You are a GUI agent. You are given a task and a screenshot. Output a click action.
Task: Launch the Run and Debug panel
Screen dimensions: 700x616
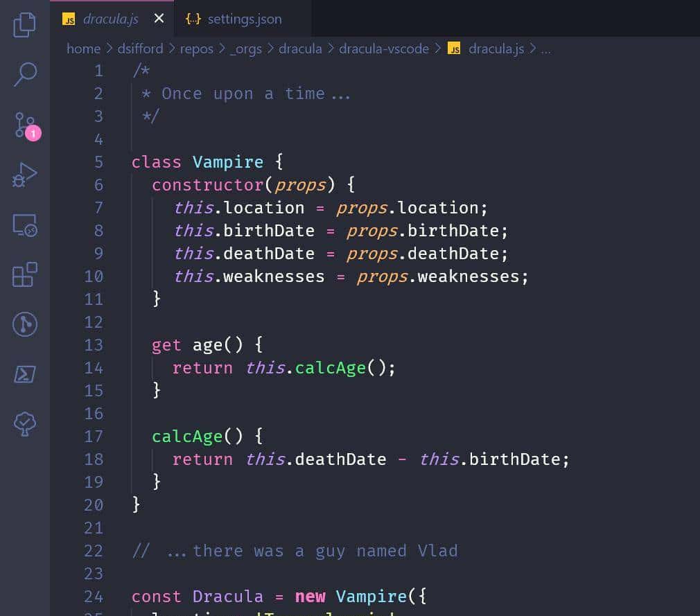pyautogui.click(x=24, y=174)
